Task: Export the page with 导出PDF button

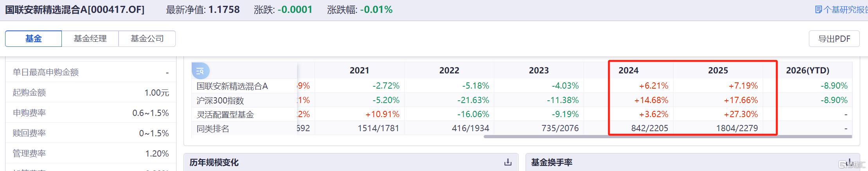Action: click(834, 39)
